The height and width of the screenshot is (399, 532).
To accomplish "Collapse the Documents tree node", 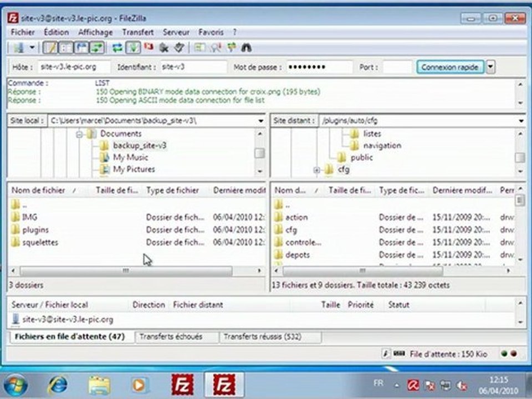I will coord(79,134).
